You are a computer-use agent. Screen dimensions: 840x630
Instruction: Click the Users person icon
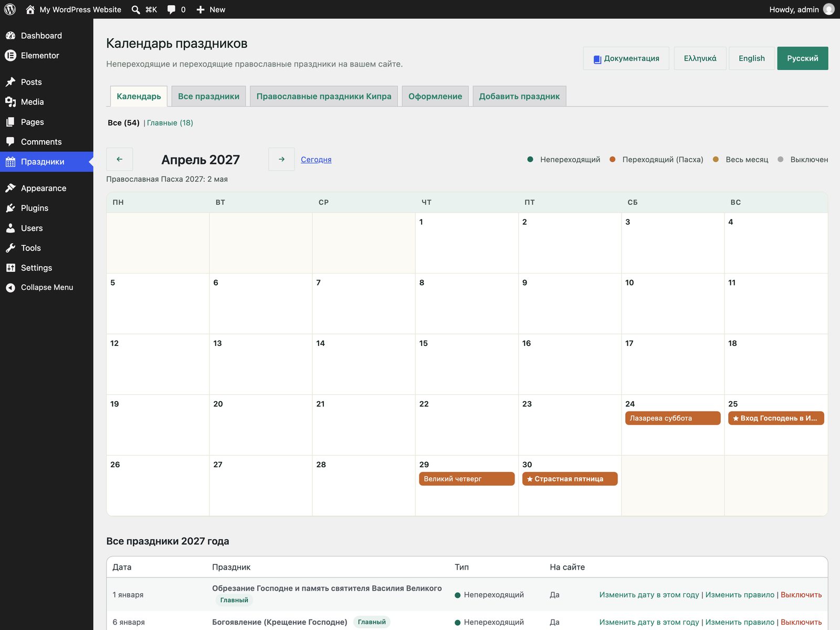pyautogui.click(x=10, y=228)
